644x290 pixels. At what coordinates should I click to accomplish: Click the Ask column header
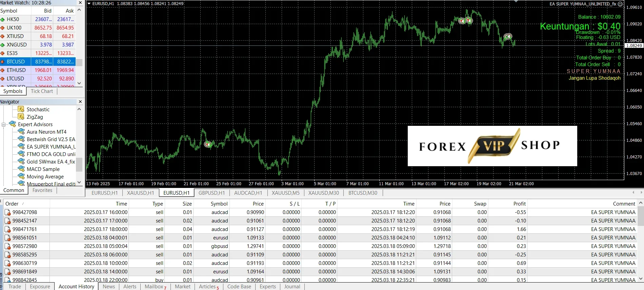tap(64, 11)
